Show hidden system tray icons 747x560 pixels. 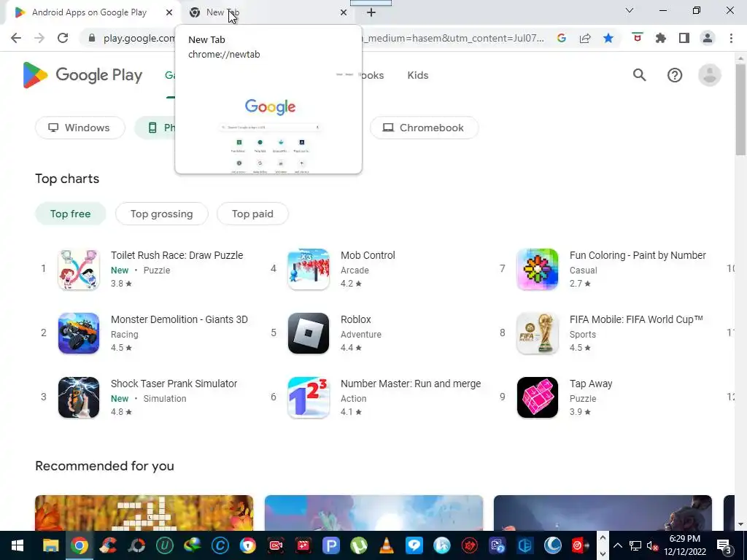617,545
